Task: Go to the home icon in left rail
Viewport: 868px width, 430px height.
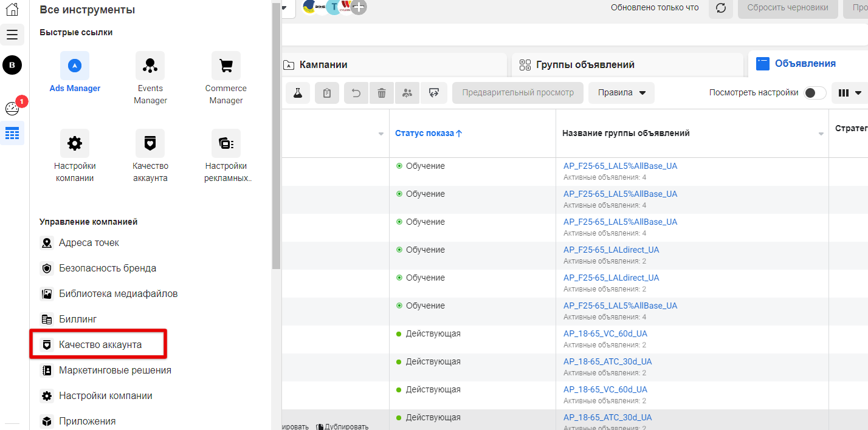Action: pyautogui.click(x=12, y=9)
